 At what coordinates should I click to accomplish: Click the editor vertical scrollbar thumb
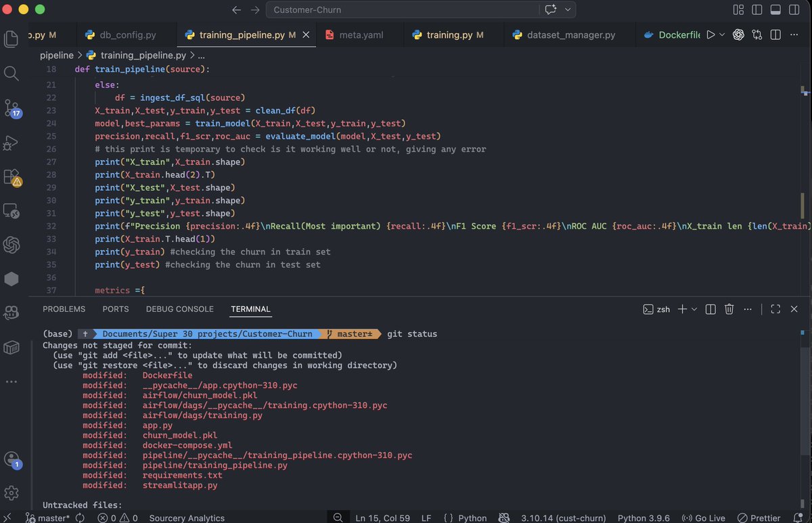[x=804, y=205]
